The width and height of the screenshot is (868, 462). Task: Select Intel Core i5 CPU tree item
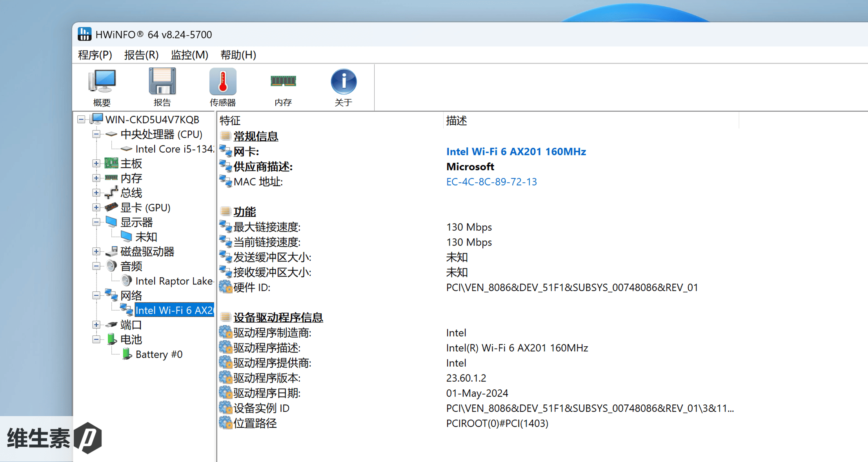(174, 149)
